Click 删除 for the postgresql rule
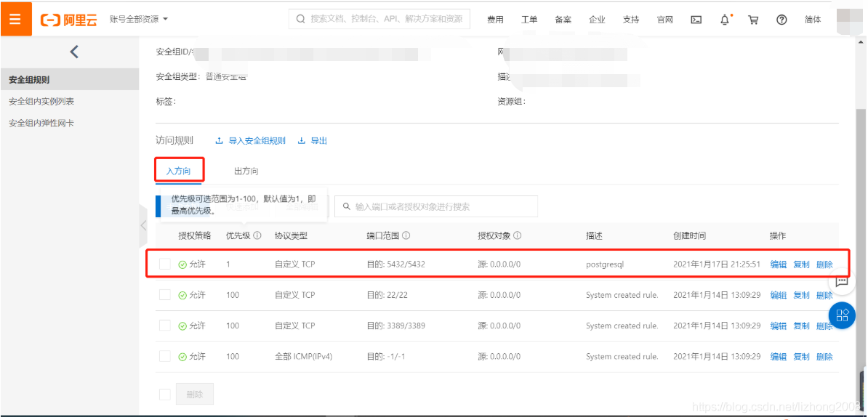 point(824,264)
